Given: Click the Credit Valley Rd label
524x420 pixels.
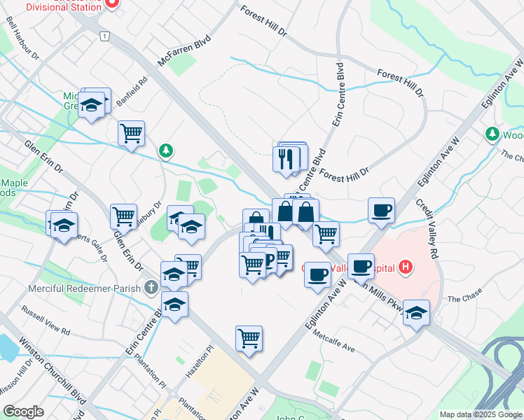Looking at the screenshot, I should (x=427, y=229).
